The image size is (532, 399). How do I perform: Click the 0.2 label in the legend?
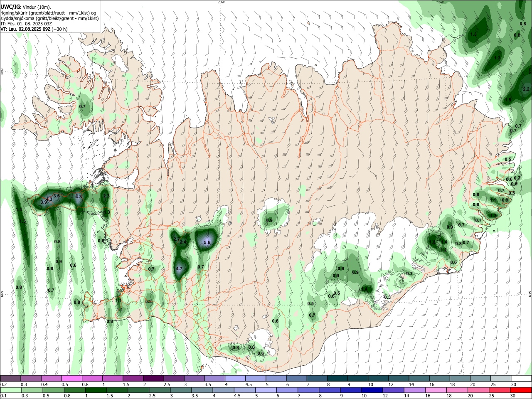[4, 384]
